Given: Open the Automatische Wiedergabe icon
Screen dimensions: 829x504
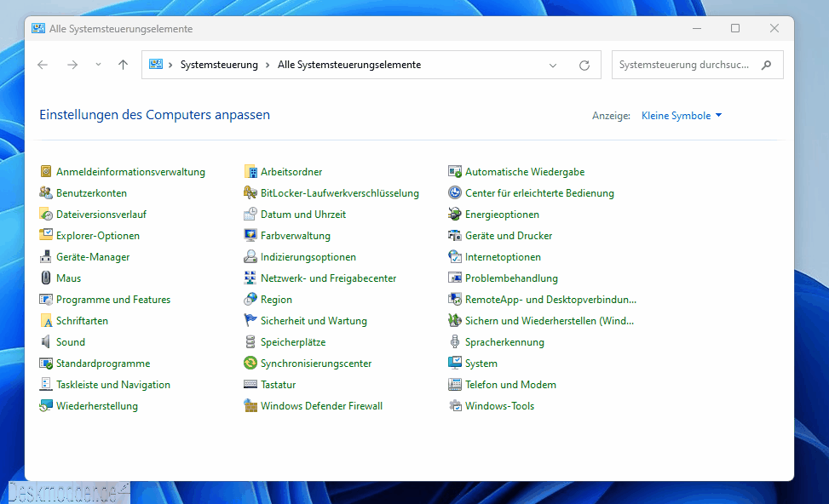Looking at the screenshot, I should click(455, 171).
